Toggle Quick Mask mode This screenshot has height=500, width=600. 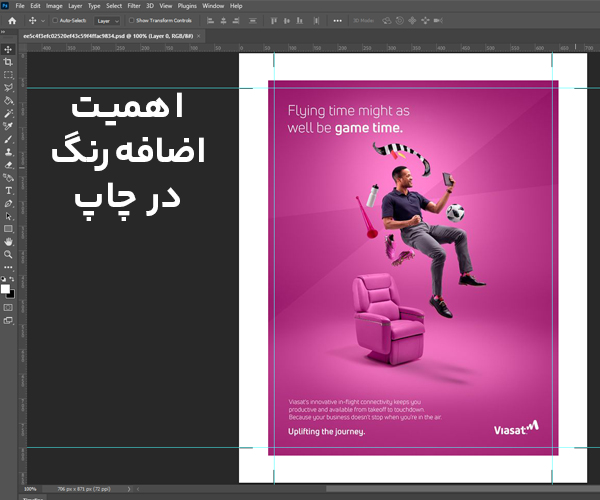[x=8, y=308]
